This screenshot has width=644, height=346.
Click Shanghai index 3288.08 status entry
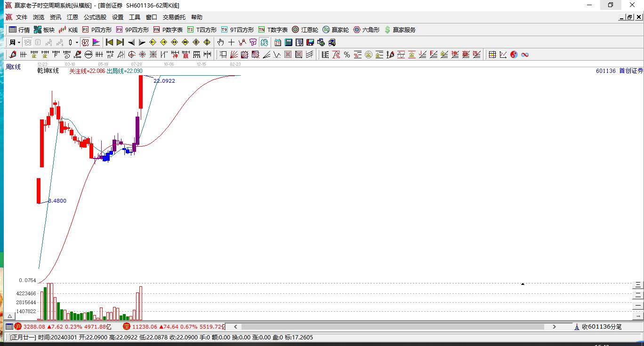67,327
